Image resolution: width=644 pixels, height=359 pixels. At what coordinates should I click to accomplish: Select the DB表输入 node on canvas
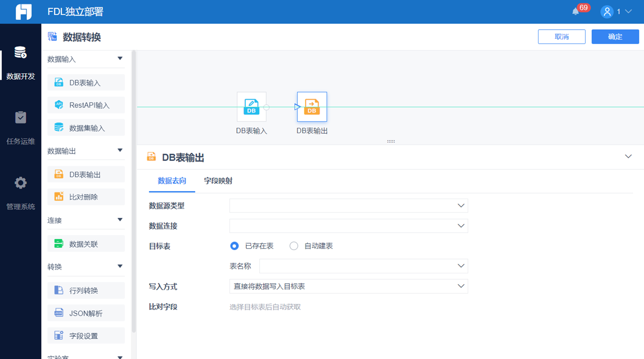(252, 106)
